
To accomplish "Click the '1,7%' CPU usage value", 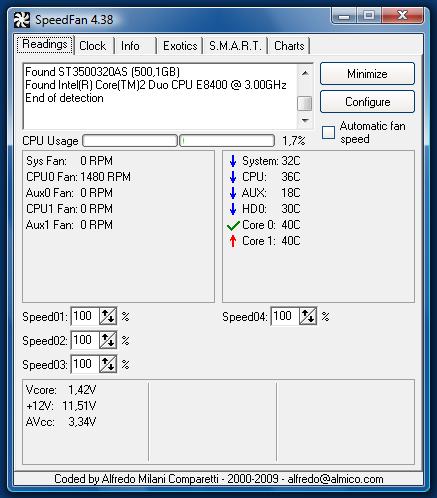I will [294, 141].
